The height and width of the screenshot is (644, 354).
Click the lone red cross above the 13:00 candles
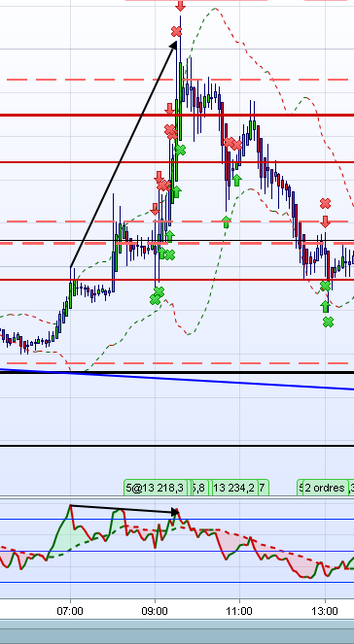325,203
